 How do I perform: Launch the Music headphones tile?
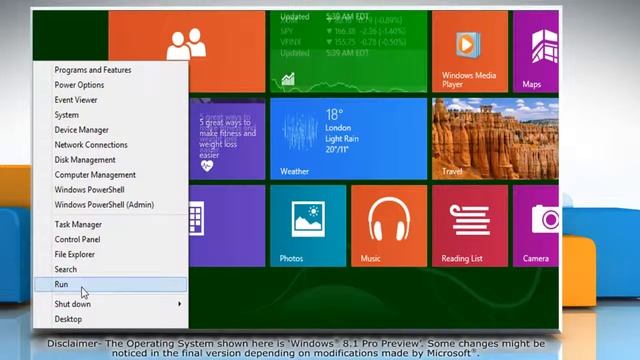389,226
